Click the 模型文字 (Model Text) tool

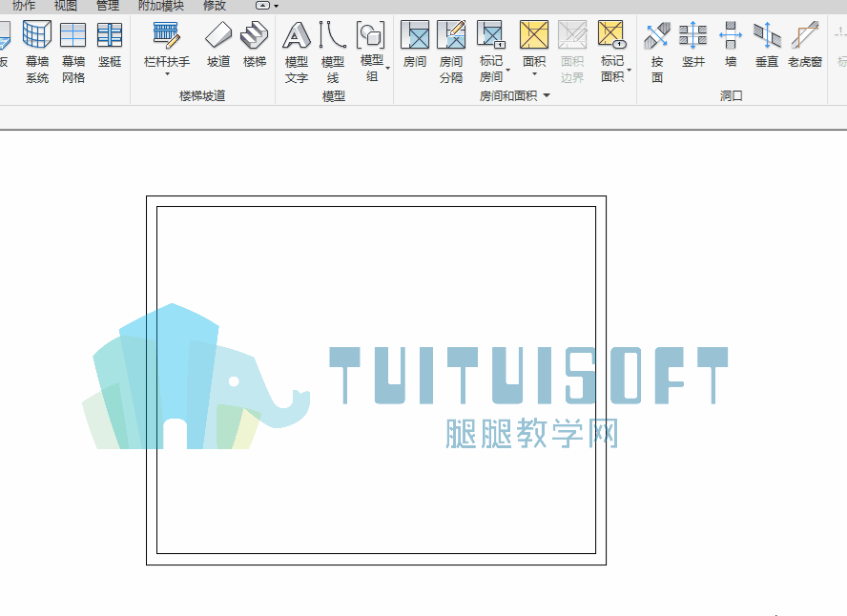tap(296, 51)
